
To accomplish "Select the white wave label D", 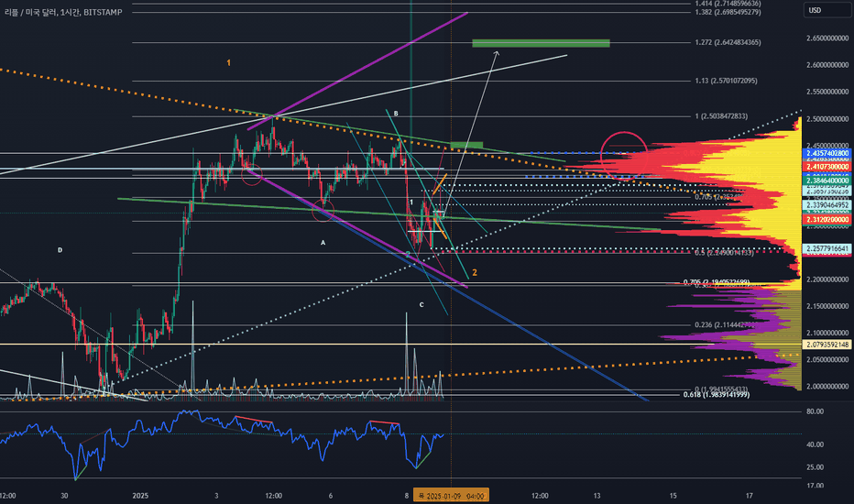I will [60, 250].
